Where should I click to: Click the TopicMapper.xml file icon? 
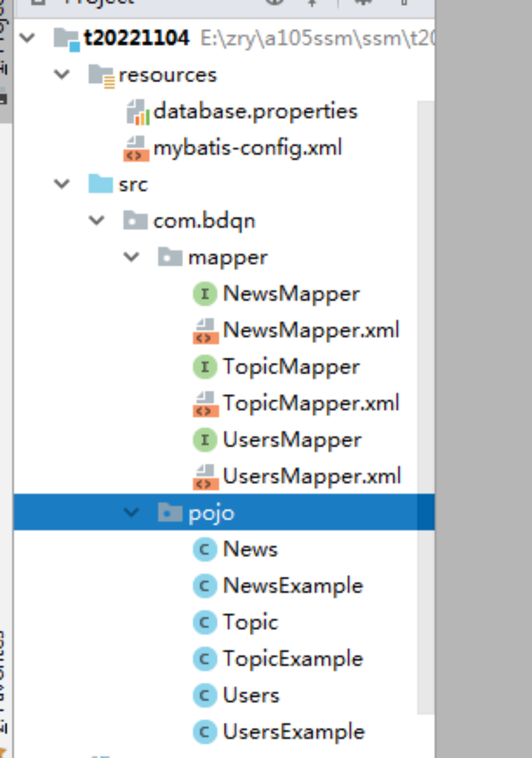pos(206,404)
